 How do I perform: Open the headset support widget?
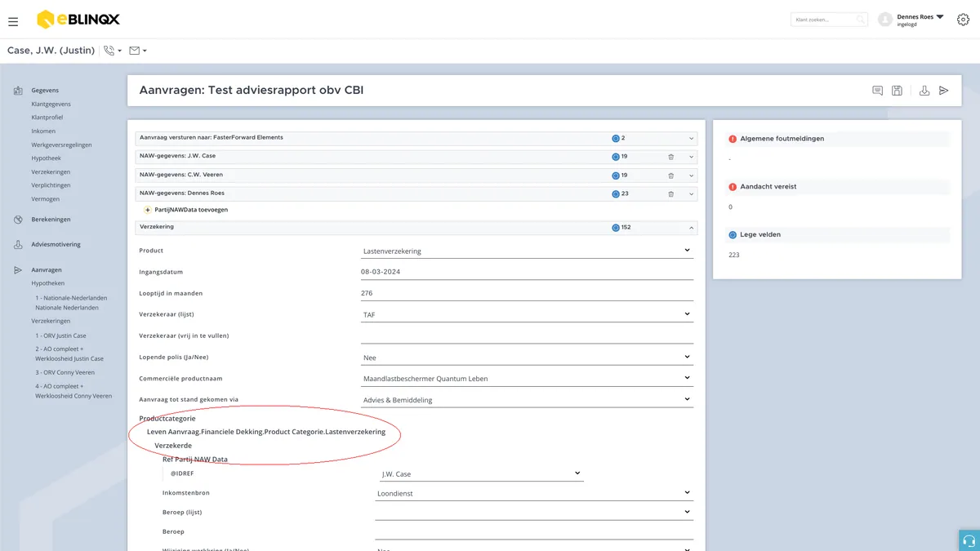pos(969,540)
